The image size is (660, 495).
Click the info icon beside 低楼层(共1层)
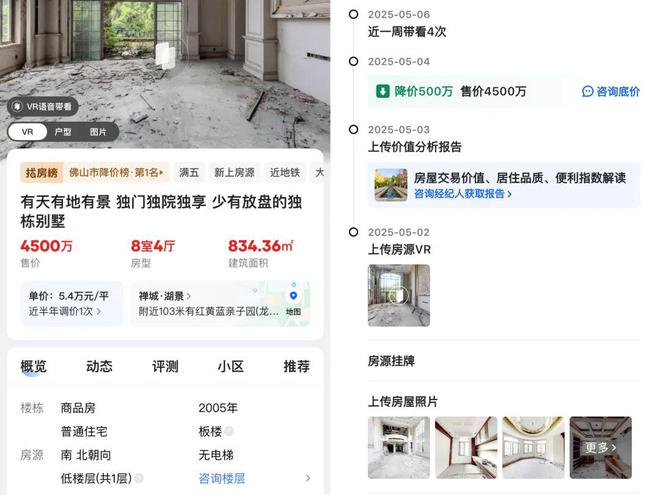pos(138,478)
